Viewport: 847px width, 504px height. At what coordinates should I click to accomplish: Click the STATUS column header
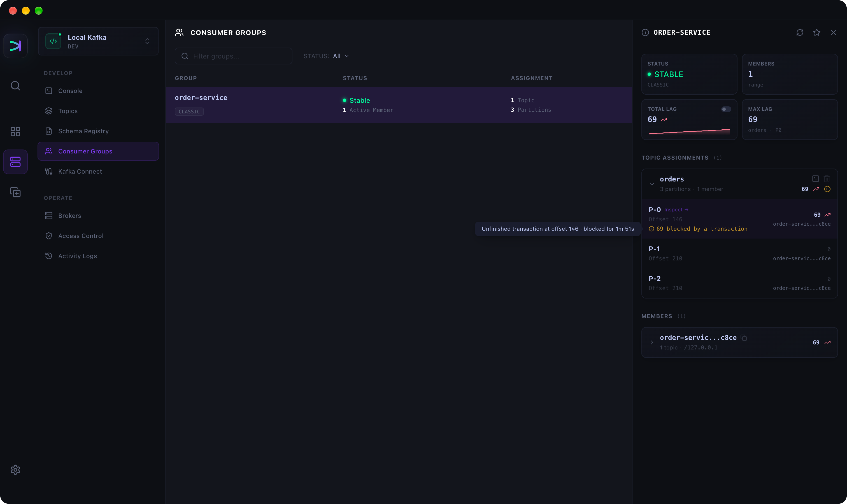355,78
